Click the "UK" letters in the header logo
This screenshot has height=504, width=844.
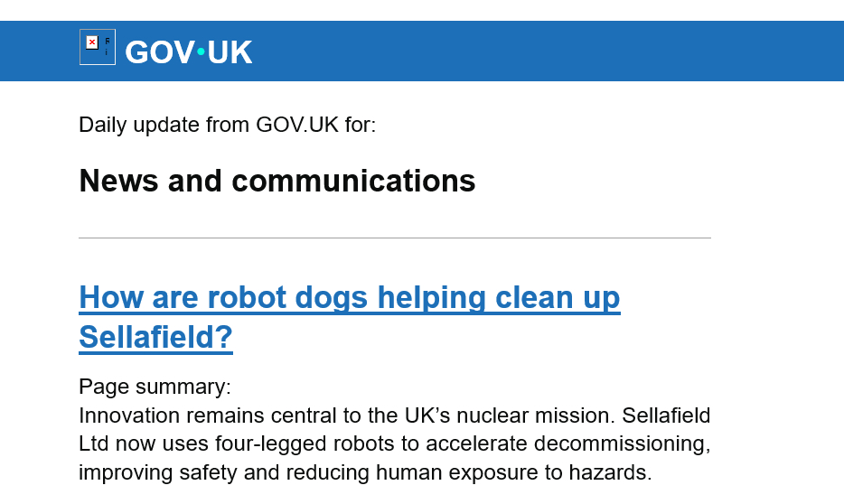tap(230, 52)
